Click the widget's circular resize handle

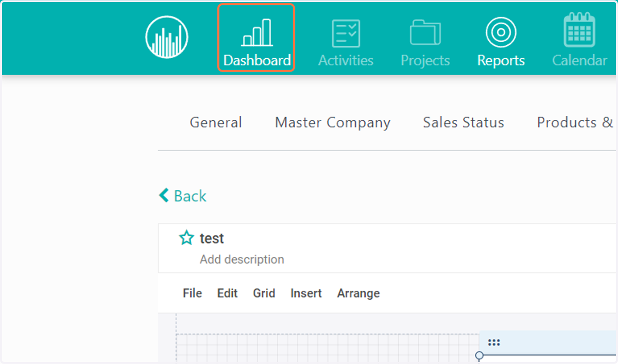tap(479, 355)
